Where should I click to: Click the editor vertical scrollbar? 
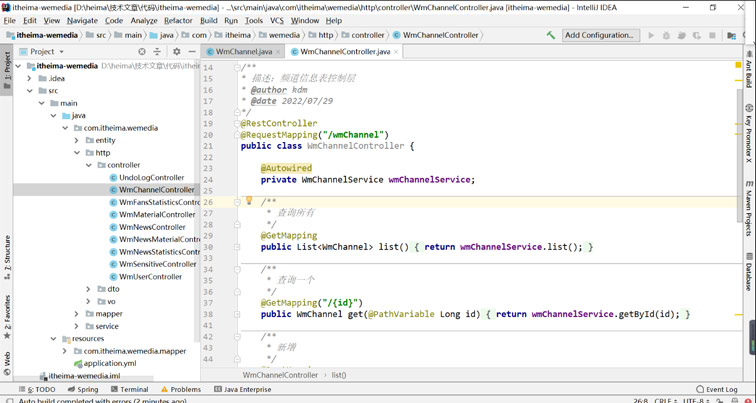coord(739,155)
